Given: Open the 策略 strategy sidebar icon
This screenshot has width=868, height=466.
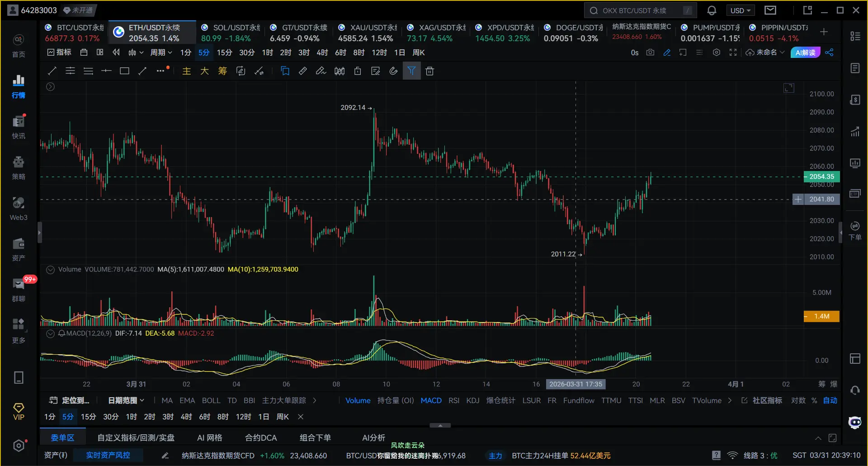Looking at the screenshot, I should (x=19, y=168).
